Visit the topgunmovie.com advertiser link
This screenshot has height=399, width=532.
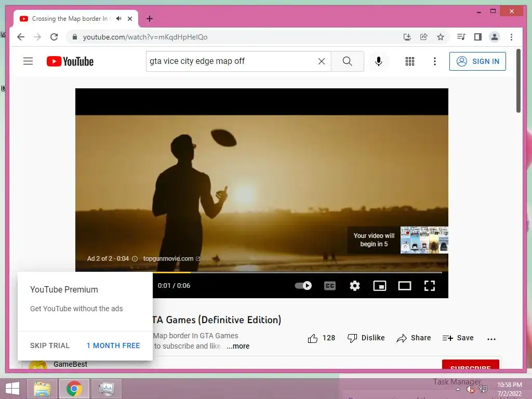(171, 259)
